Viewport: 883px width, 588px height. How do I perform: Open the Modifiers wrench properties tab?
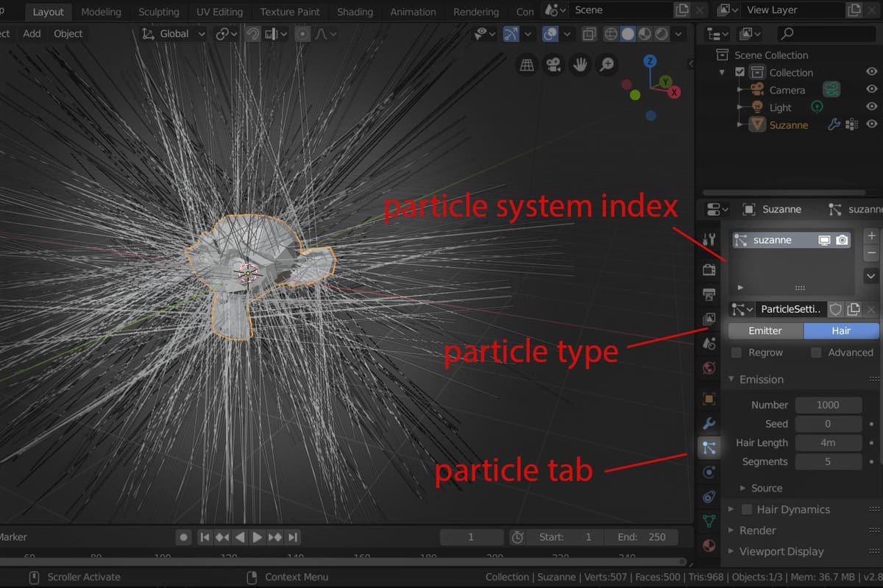click(709, 423)
